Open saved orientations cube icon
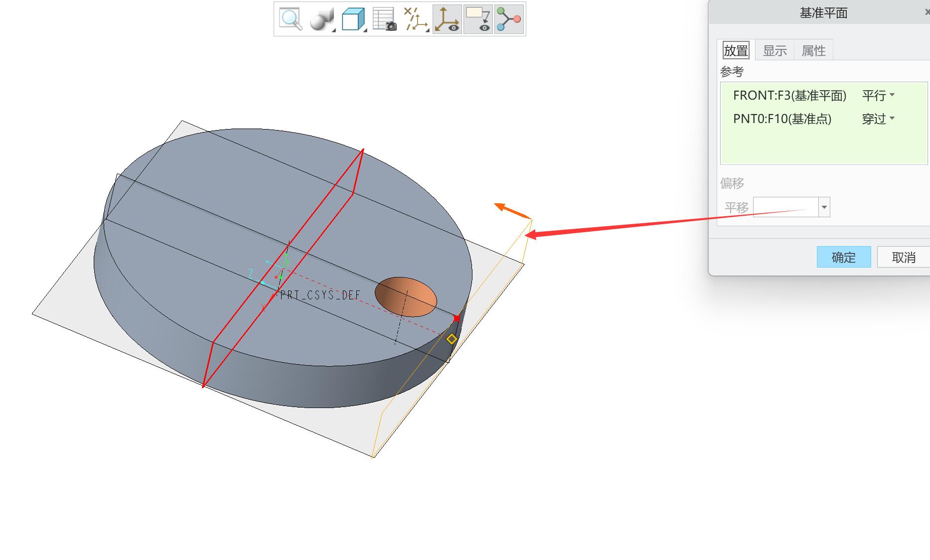Image resolution: width=930 pixels, height=560 pixels. (x=354, y=19)
